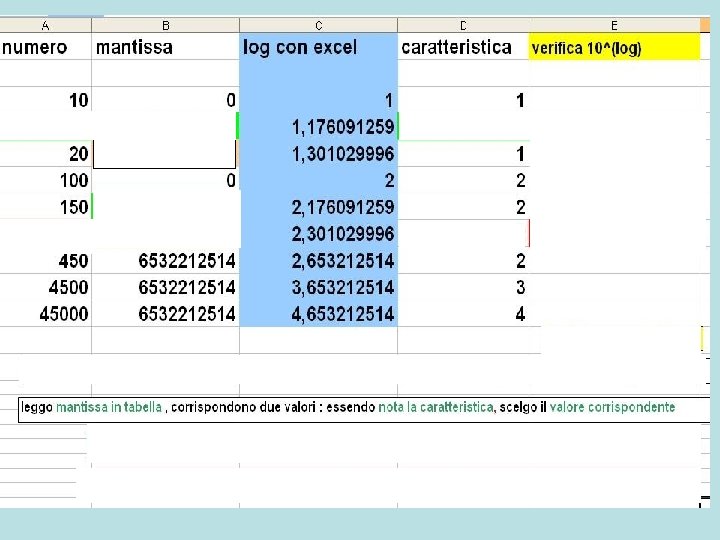Click the yellow 'verifica 10^(log)' cell

614,47
